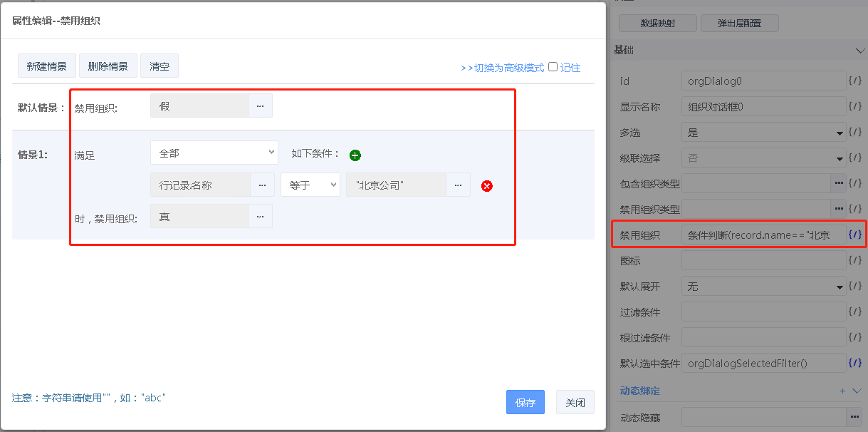Click ellipsis next to 行记录.名称 field
Screen dimensions: 868x432
click(x=261, y=185)
